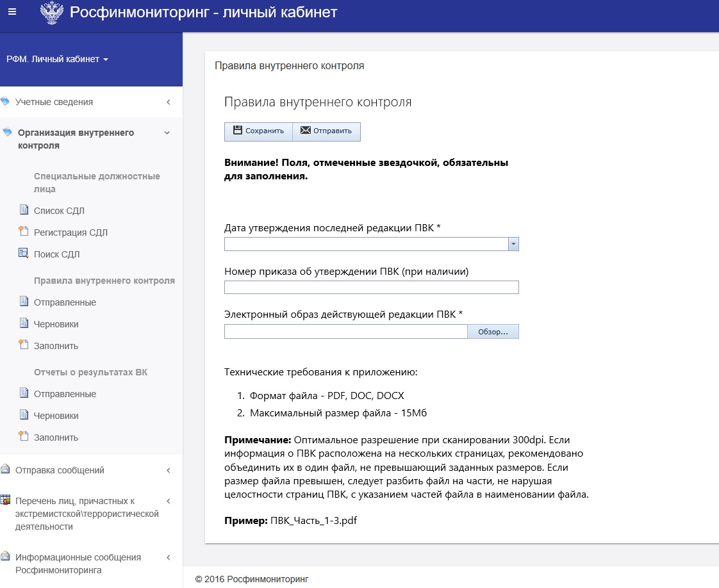Click Заполнить icon under Отчеты о результатах ВК
Screen dimensions: 719x588
[x=23, y=436]
